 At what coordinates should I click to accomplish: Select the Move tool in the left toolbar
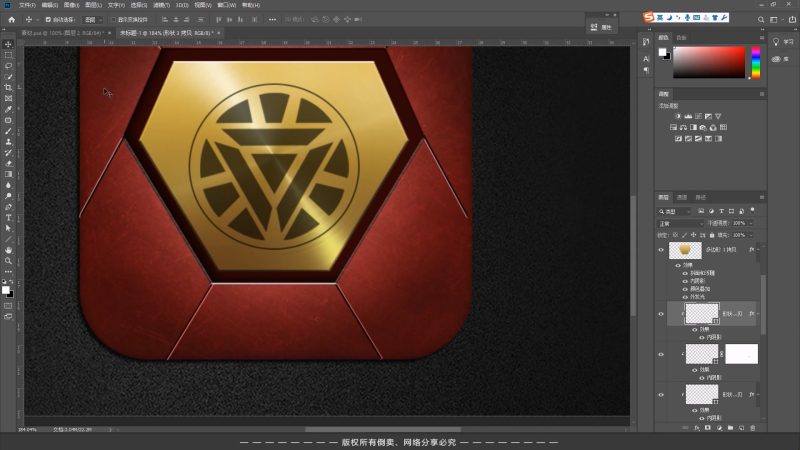(8, 44)
